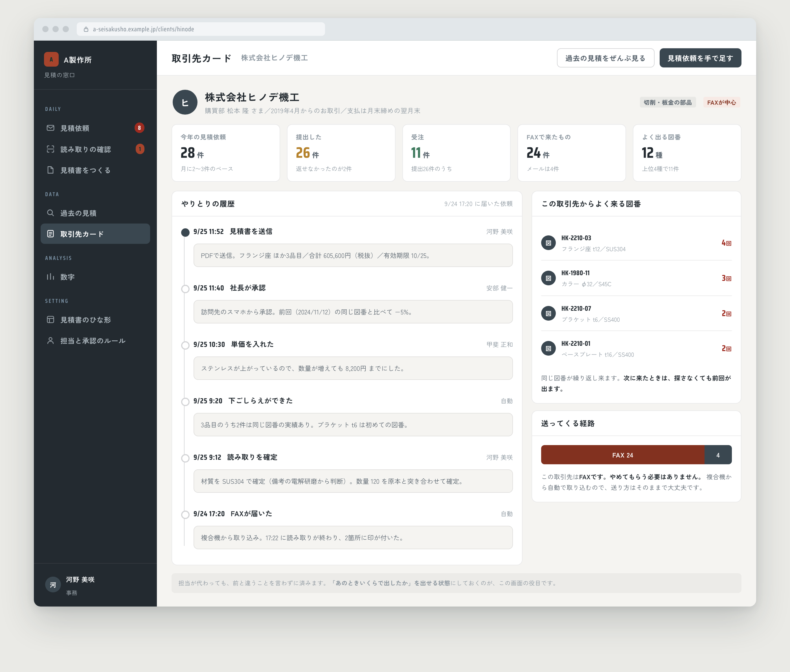Click the person icon beside 担当と承認のルール
Screen dimensions: 790x672
pos(50,341)
